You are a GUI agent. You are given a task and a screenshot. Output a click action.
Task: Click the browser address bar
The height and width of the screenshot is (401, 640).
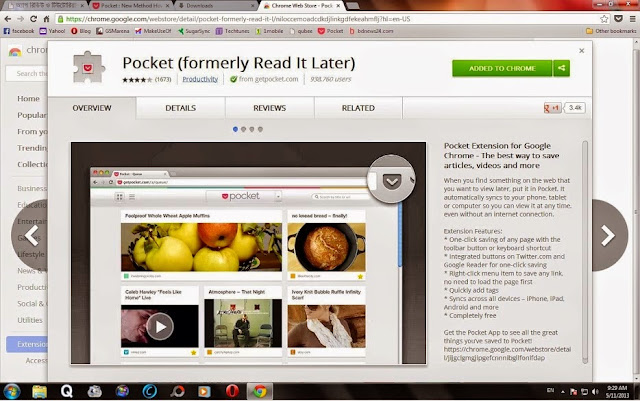point(331,19)
